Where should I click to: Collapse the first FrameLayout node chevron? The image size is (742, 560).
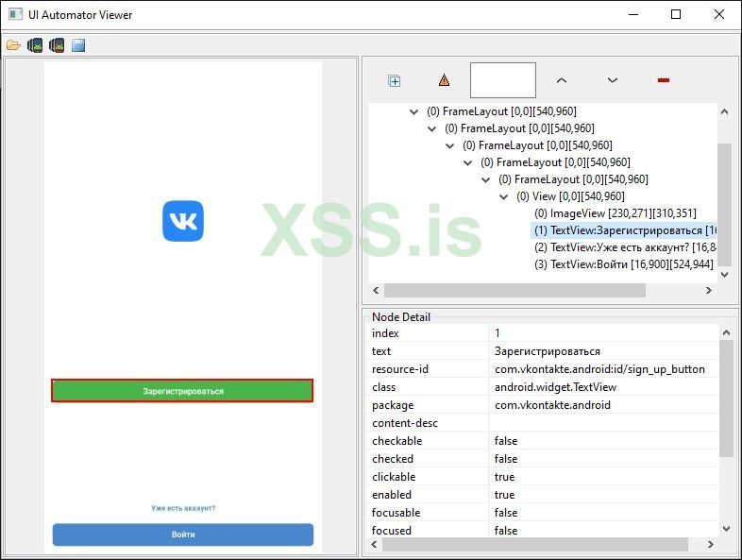point(414,111)
